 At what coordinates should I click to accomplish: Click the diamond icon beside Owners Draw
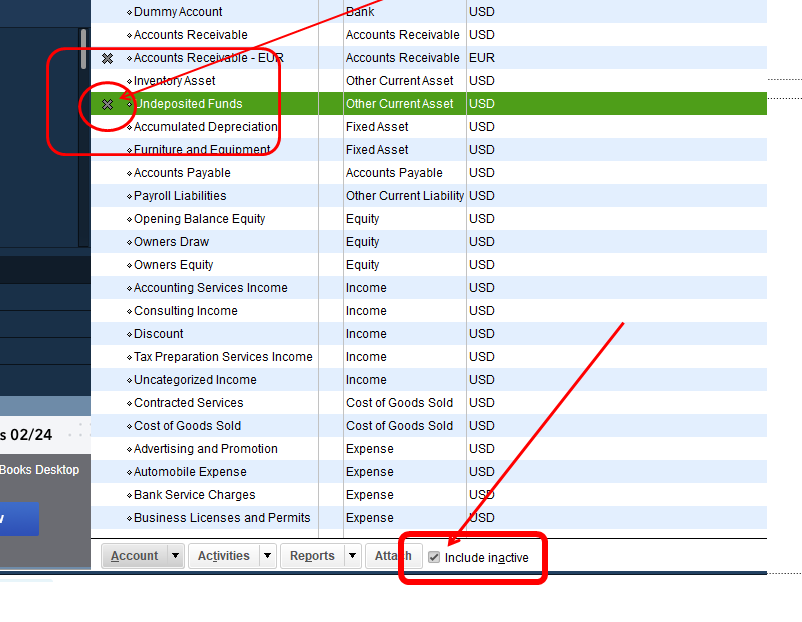(x=127, y=241)
